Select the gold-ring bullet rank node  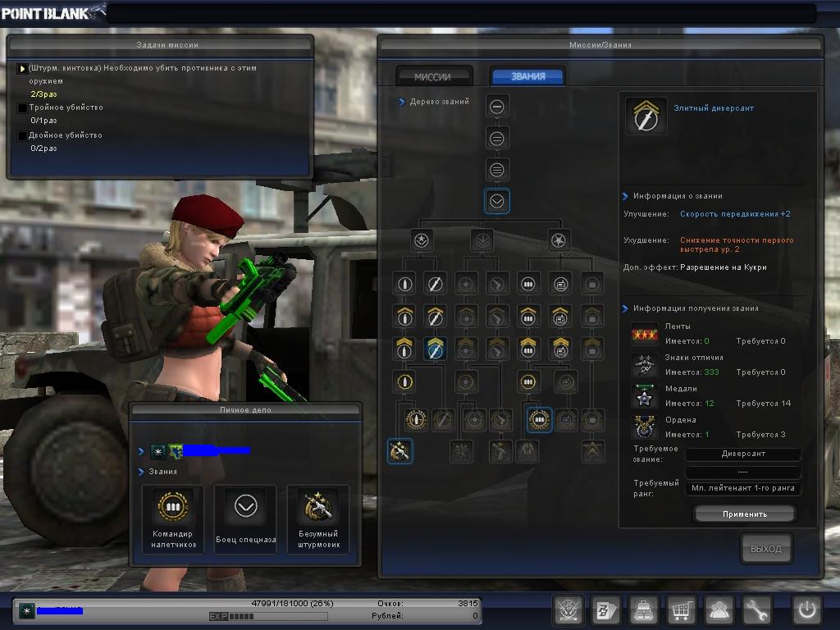[x=404, y=382]
